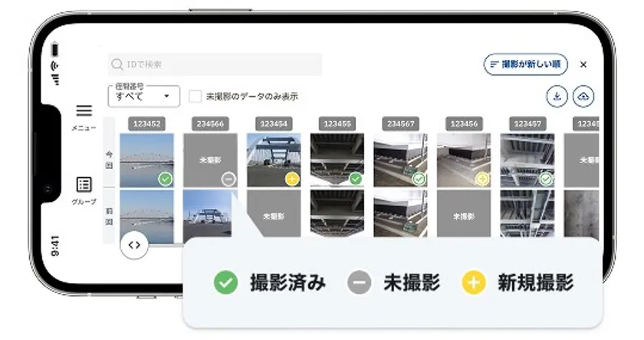Open current photo thumbnail for 123456

point(464,160)
